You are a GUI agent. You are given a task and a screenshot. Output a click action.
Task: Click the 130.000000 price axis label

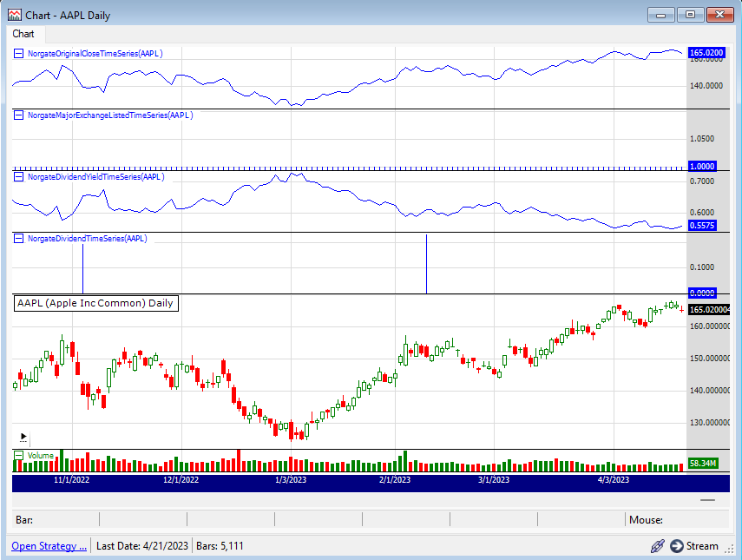point(709,423)
